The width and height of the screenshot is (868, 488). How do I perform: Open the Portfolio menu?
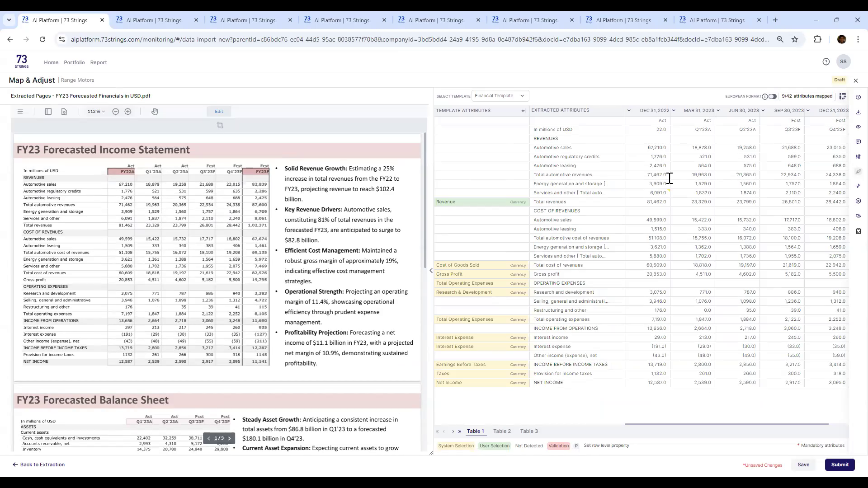coord(74,62)
